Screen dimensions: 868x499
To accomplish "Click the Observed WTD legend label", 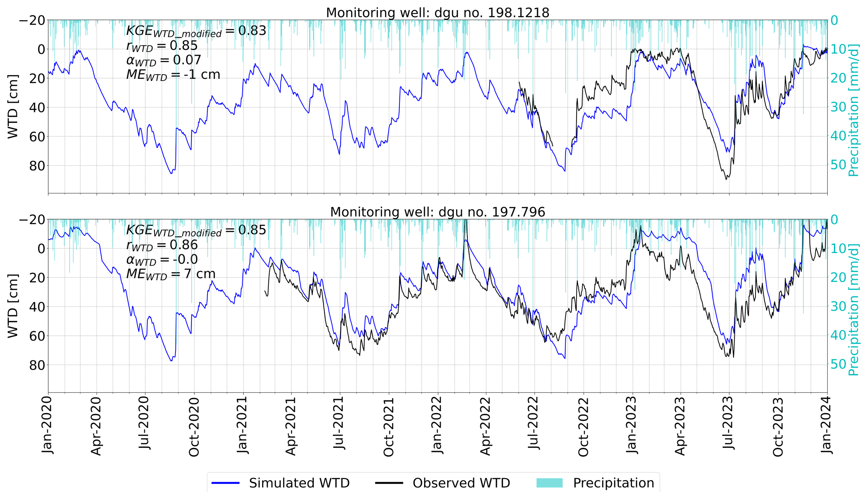I will [x=461, y=483].
